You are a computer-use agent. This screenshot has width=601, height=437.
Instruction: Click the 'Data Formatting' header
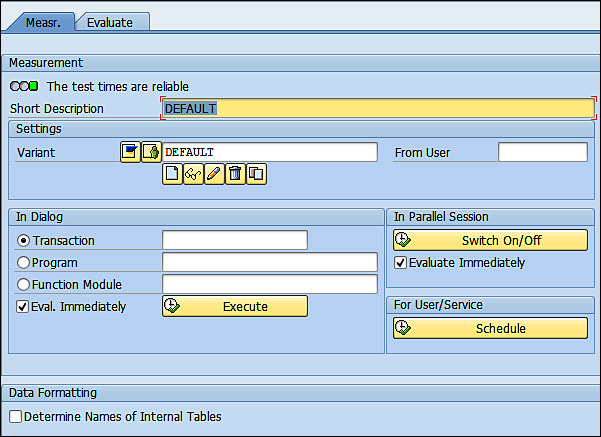point(53,393)
